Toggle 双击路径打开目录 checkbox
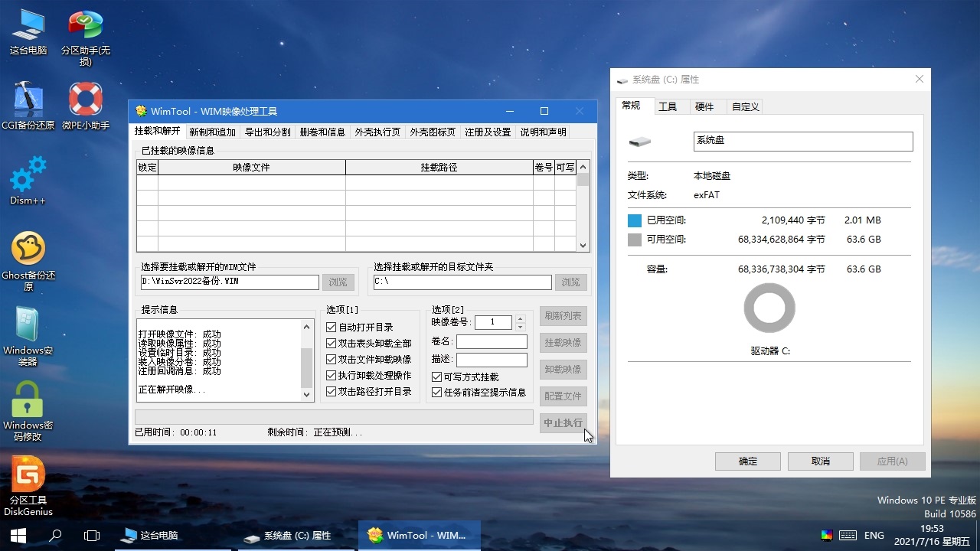This screenshot has height=551, width=980. click(x=332, y=392)
